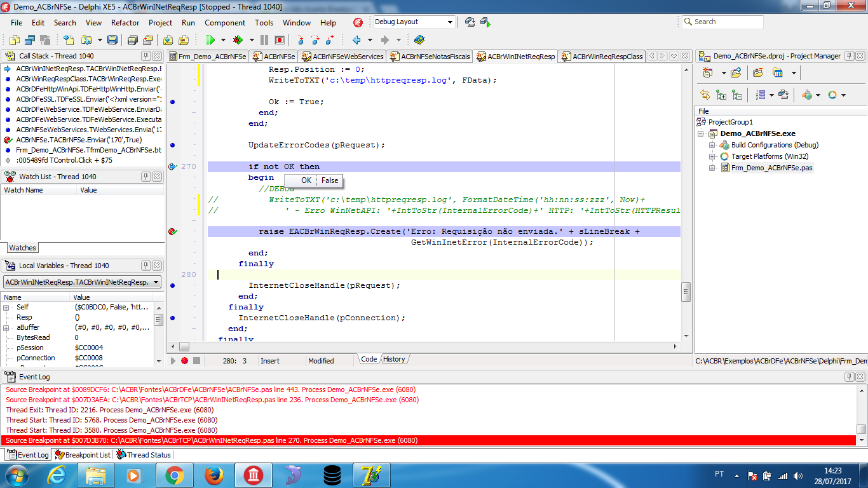
Task: Expand Target Platforms (Win32) node
Action: click(x=712, y=157)
